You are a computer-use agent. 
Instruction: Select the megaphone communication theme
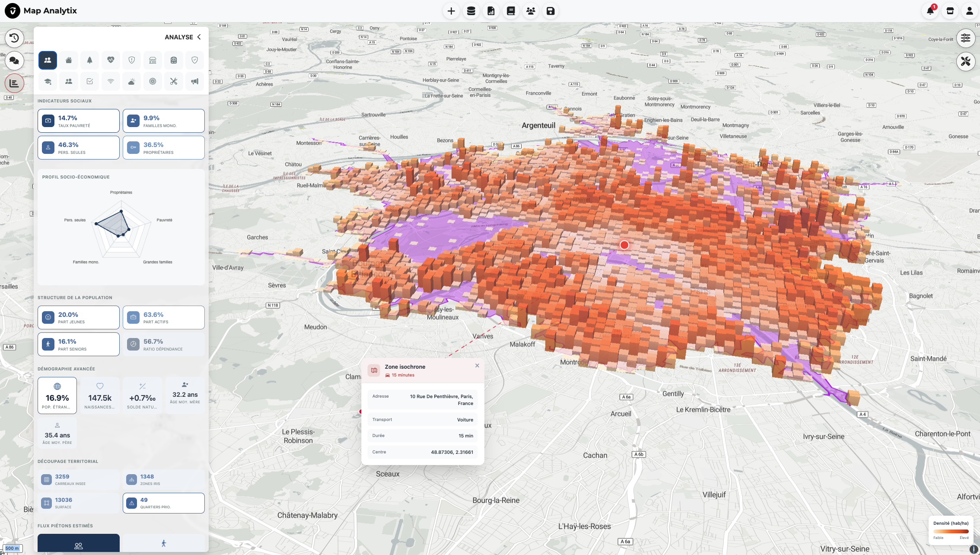(194, 81)
